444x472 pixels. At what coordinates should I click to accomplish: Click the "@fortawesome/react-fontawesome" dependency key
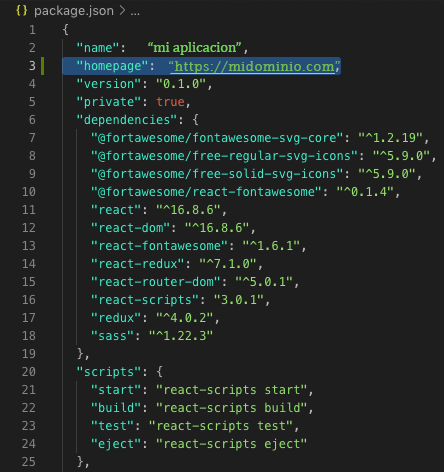[x=206, y=192]
